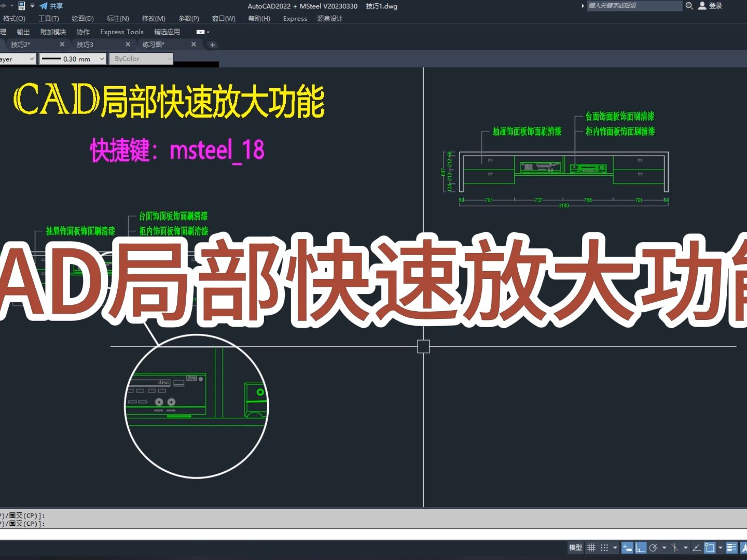Toggle the isometric drafting icon
This screenshot has height=560, width=747.
pos(674,548)
